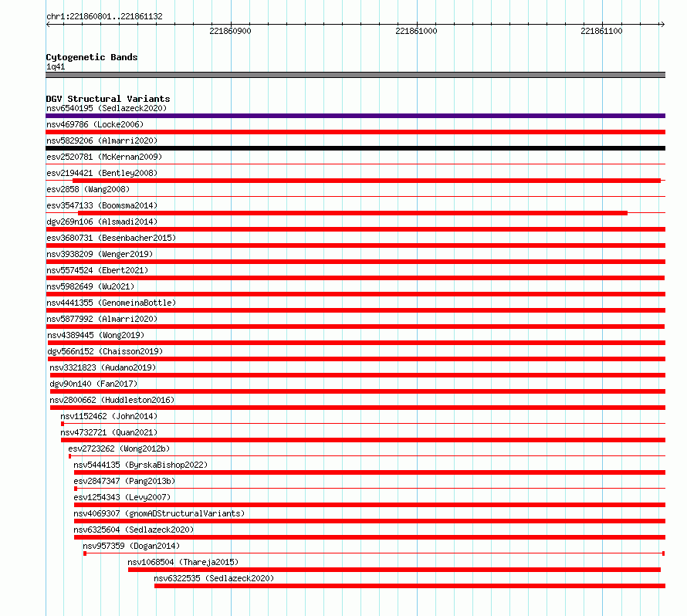
Task: Click nsv957359 (Dogan2014) label
Action: 131,546
